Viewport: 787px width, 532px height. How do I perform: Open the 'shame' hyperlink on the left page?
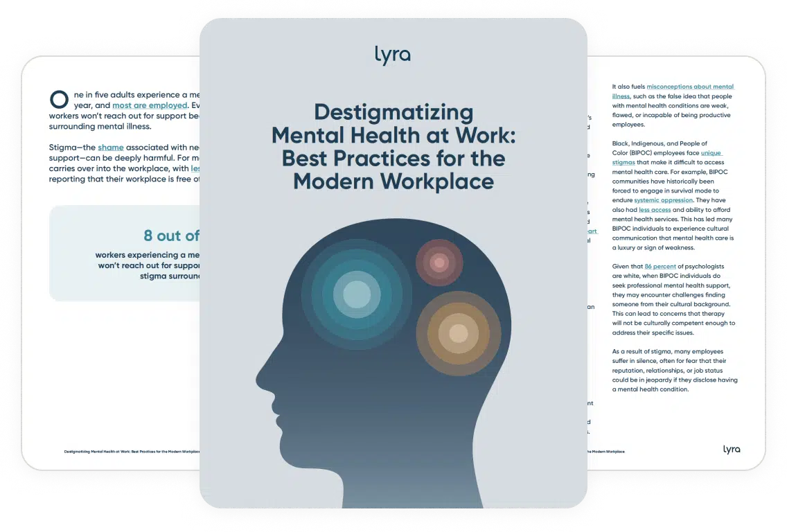coord(111,148)
